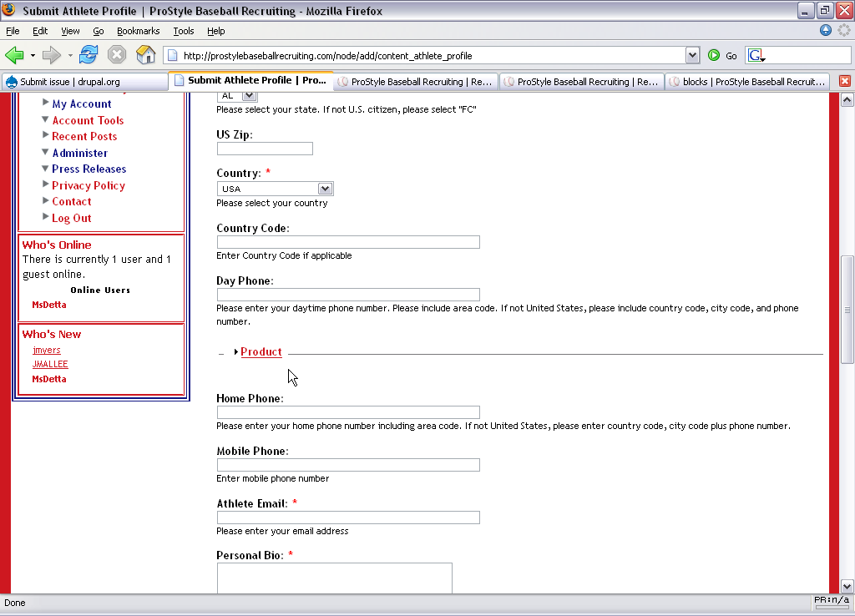Click the US Zip input field
The height and width of the screenshot is (616, 855).
pyautogui.click(x=265, y=149)
